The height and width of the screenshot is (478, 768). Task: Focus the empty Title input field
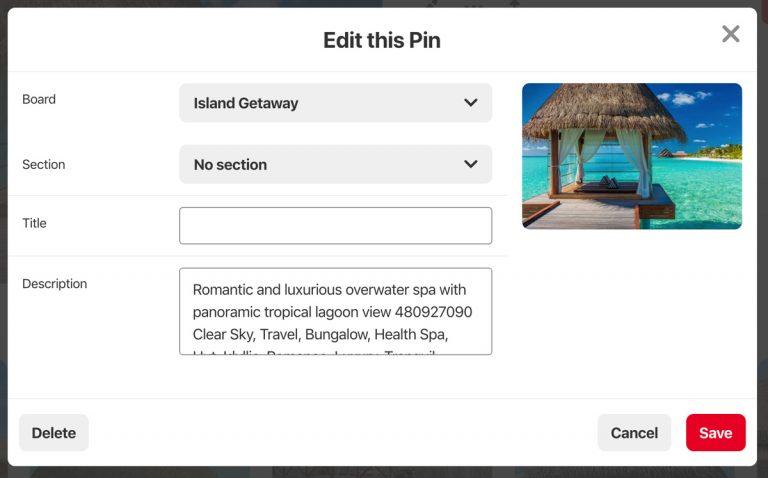335,226
